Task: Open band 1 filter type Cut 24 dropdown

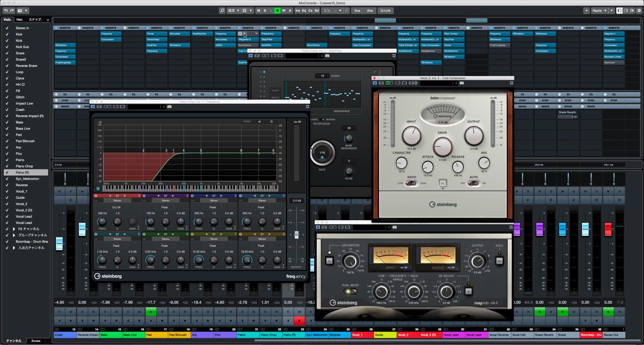Action: pyautogui.click(x=117, y=208)
